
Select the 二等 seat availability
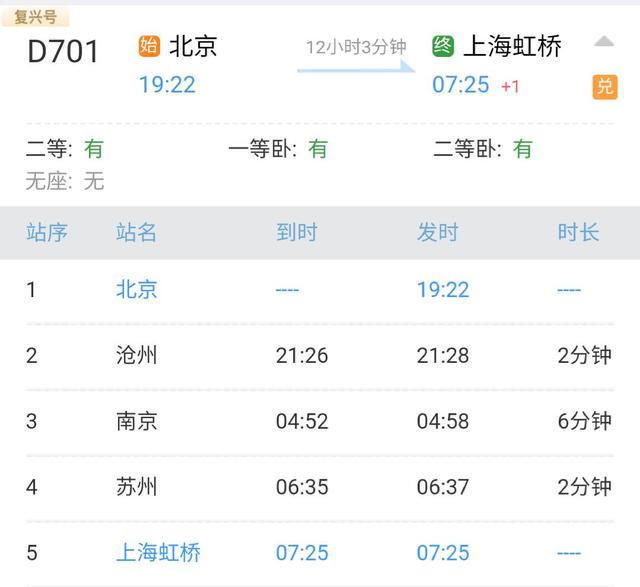click(65, 149)
